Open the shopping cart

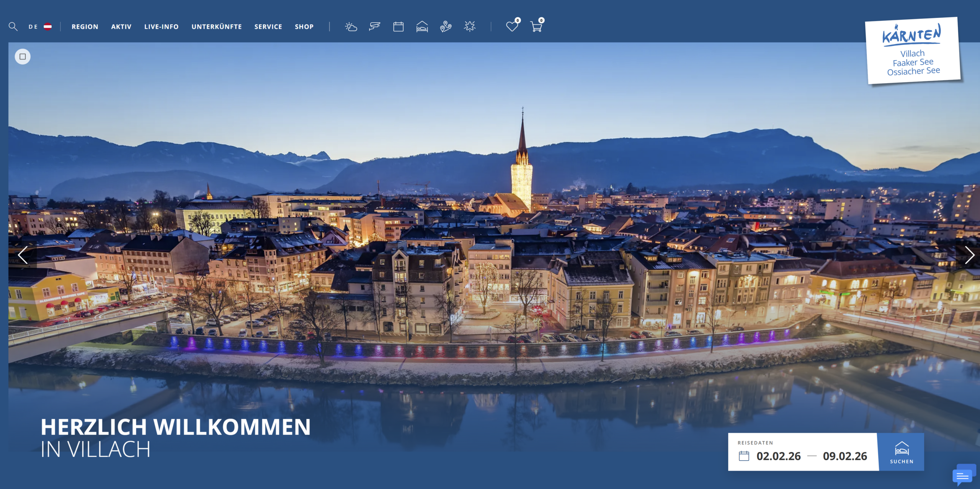[536, 26]
